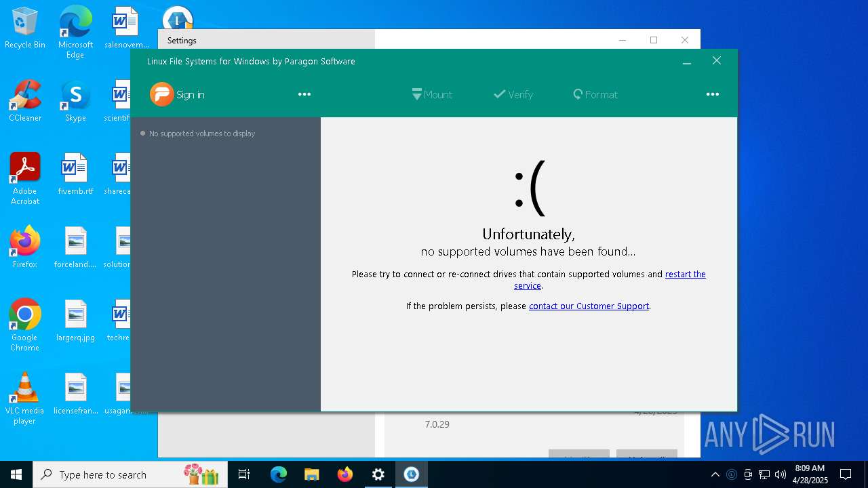Open Firefox desktop shortcut

click(x=25, y=247)
